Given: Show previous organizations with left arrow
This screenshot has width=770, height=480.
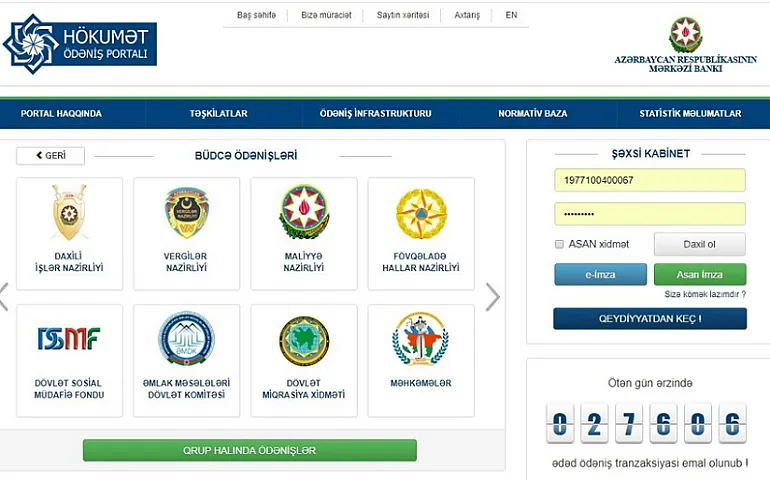Looking at the screenshot, I should [x=4, y=296].
